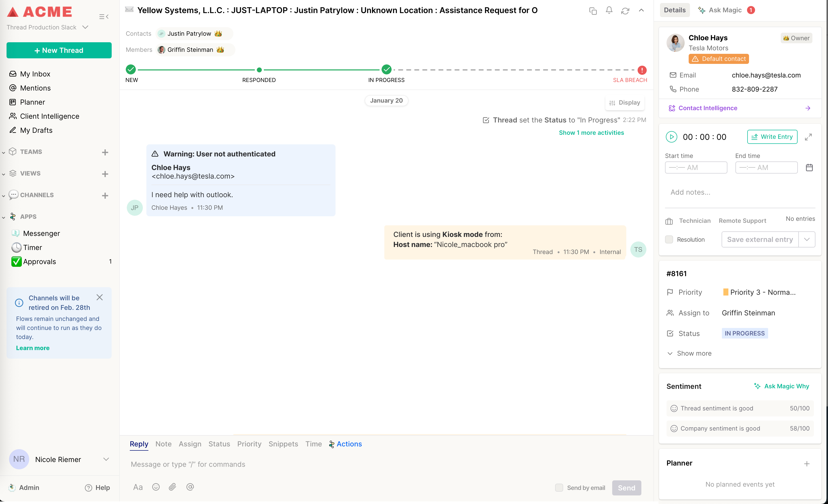The image size is (828, 504).
Task: Click the New Thread button
Action: coord(59,50)
